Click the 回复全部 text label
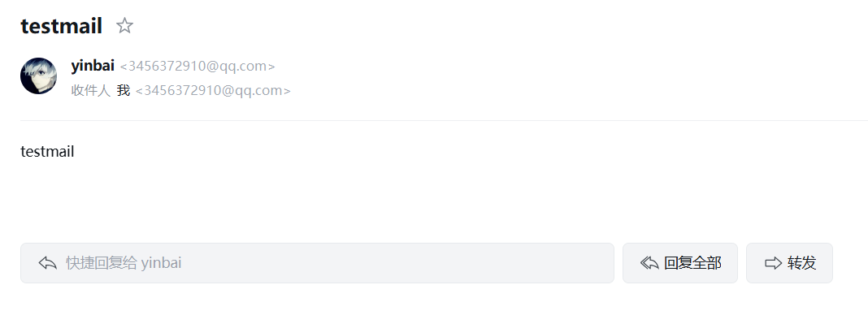 [692, 263]
